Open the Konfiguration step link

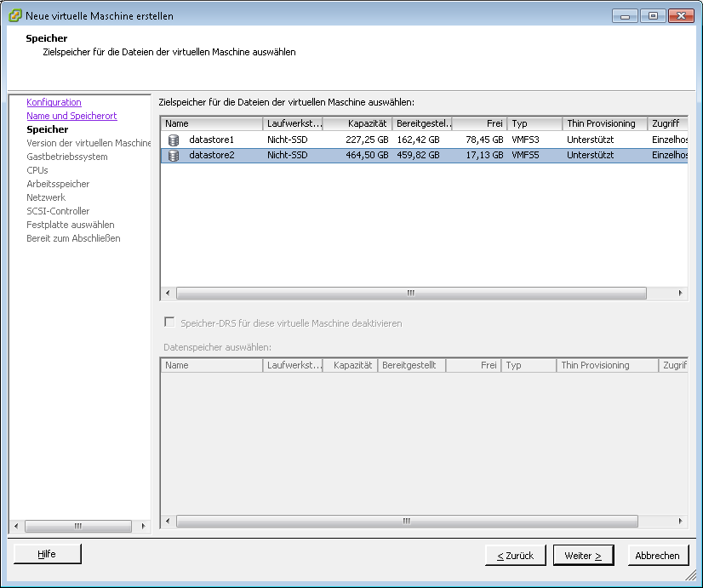[54, 102]
